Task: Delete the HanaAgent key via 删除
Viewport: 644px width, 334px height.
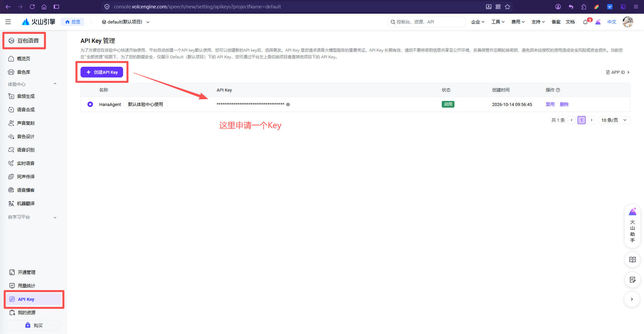Action: coord(564,104)
